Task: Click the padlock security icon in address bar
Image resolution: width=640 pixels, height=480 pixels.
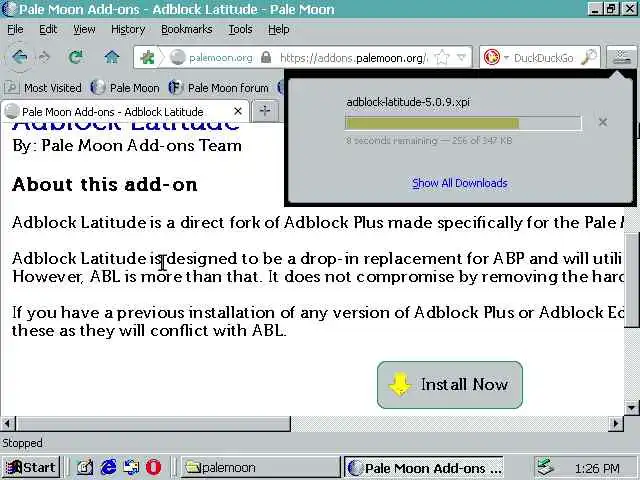Action: click(266, 57)
